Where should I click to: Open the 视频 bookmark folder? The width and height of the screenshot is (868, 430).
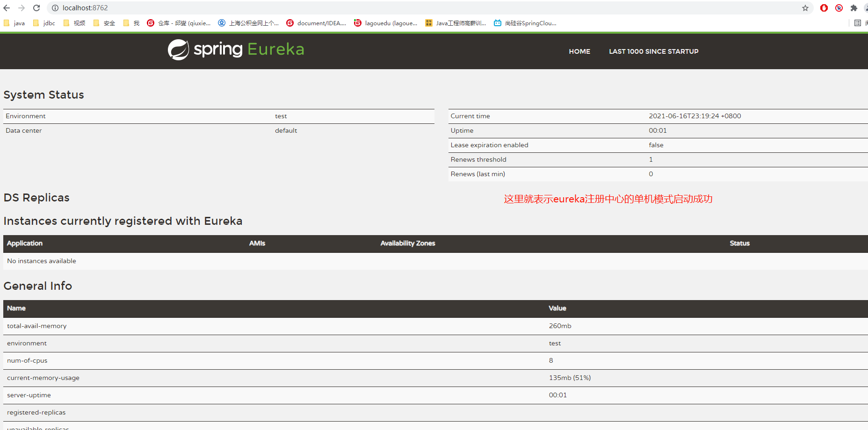coord(74,23)
